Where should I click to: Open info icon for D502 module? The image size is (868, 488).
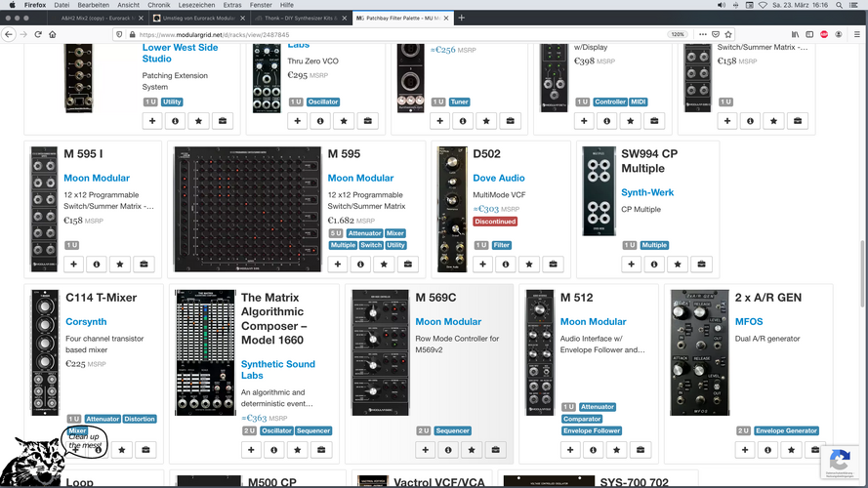click(x=506, y=264)
